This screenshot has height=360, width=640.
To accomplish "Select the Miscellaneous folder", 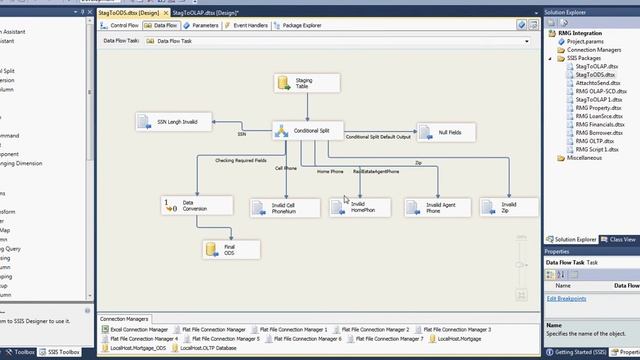I will (x=584, y=158).
